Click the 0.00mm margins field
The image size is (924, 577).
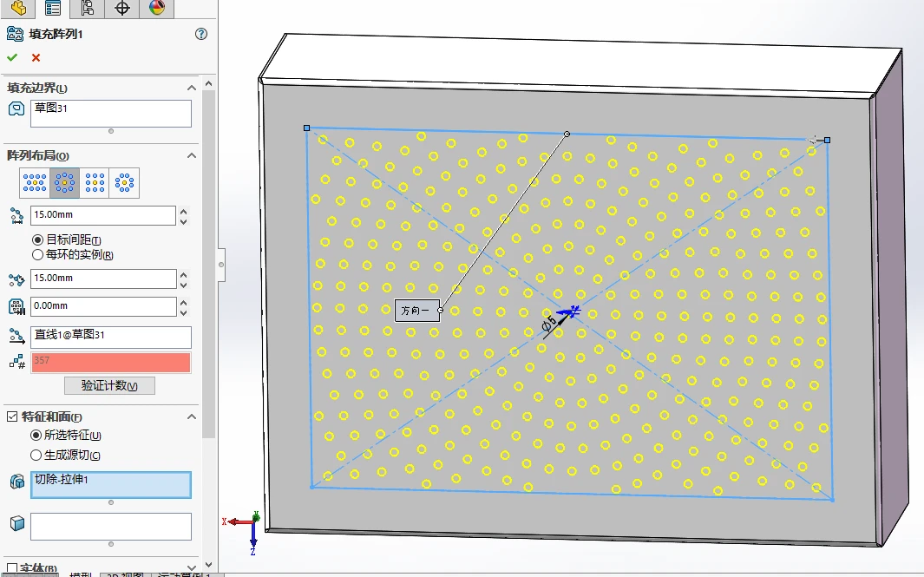click(x=103, y=306)
